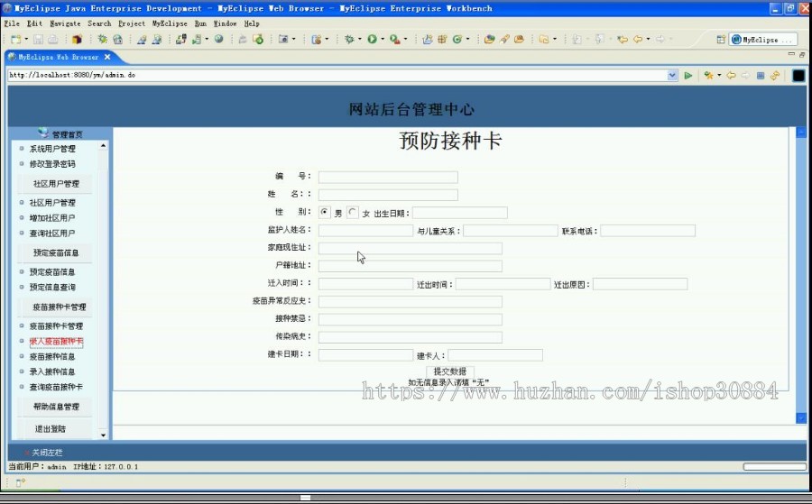Click the package cube toolbar icon
Viewport: 812px width, 504px height.
click(x=78, y=40)
